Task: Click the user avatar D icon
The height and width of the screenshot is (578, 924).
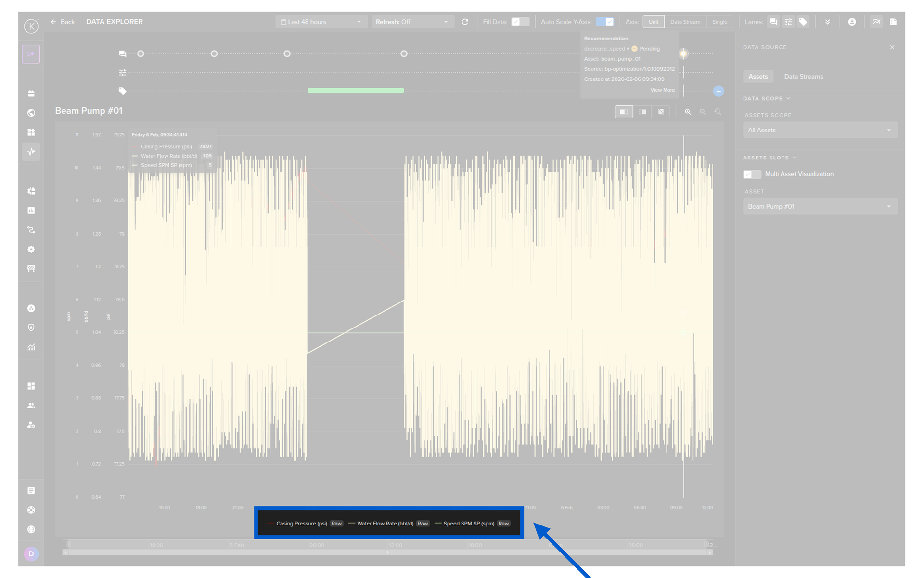Action: point(31,553)
